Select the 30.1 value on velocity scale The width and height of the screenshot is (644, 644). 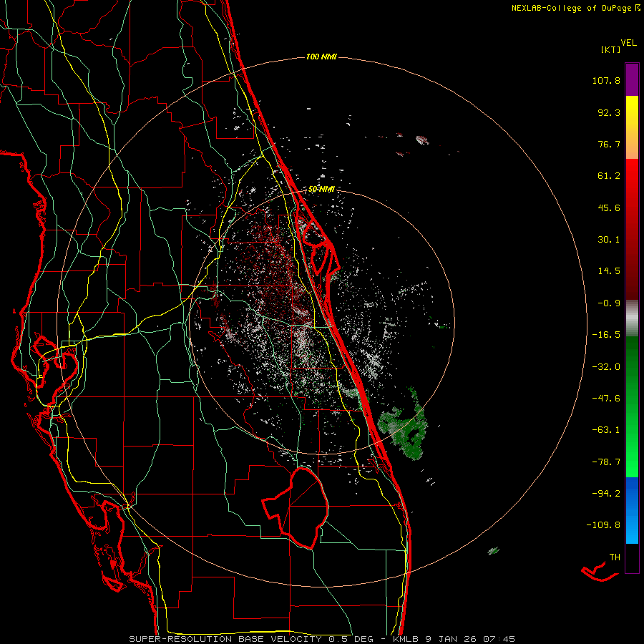[609, 240]
